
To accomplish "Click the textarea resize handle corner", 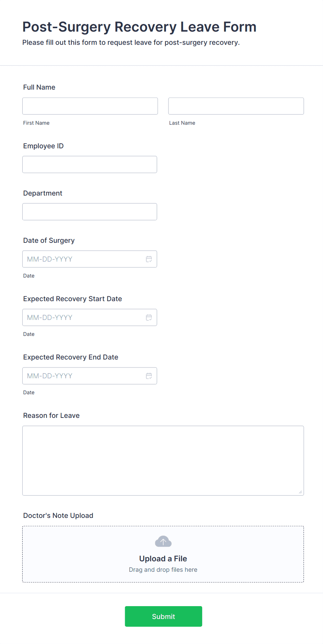I will [300, 492].
